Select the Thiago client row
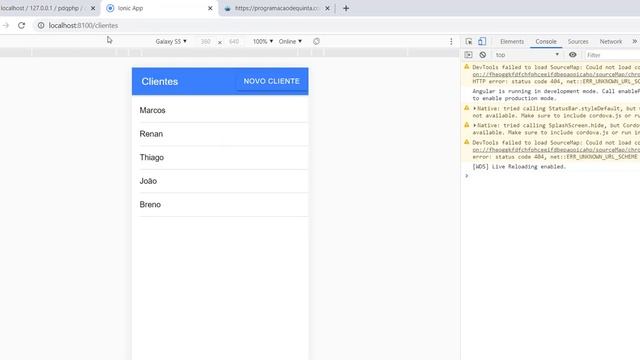The height and width of the screenshot is (360, 640). [x=220, y=158]
